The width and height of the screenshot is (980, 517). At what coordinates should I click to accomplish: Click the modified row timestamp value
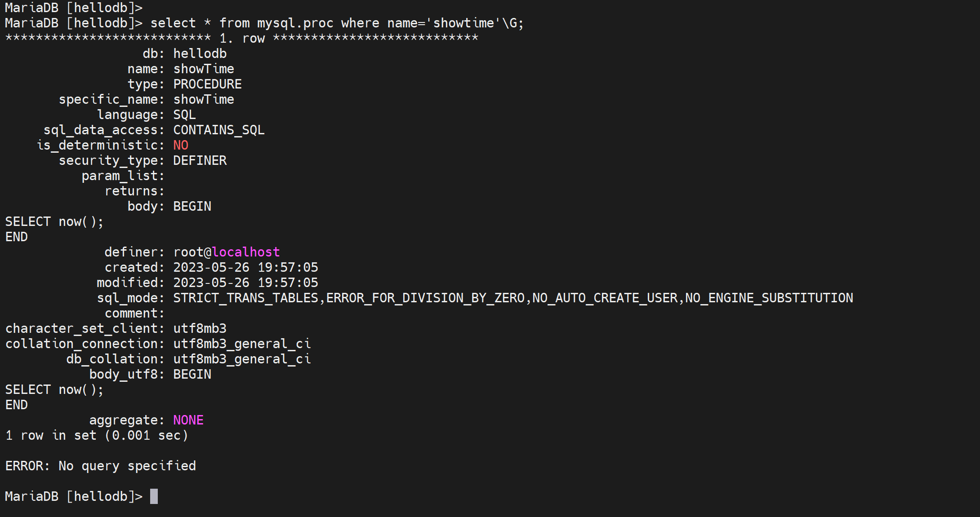point(245,283)
